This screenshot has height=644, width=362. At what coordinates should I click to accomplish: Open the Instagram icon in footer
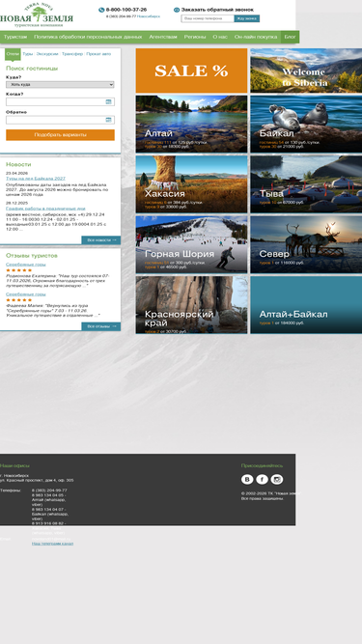277,479
